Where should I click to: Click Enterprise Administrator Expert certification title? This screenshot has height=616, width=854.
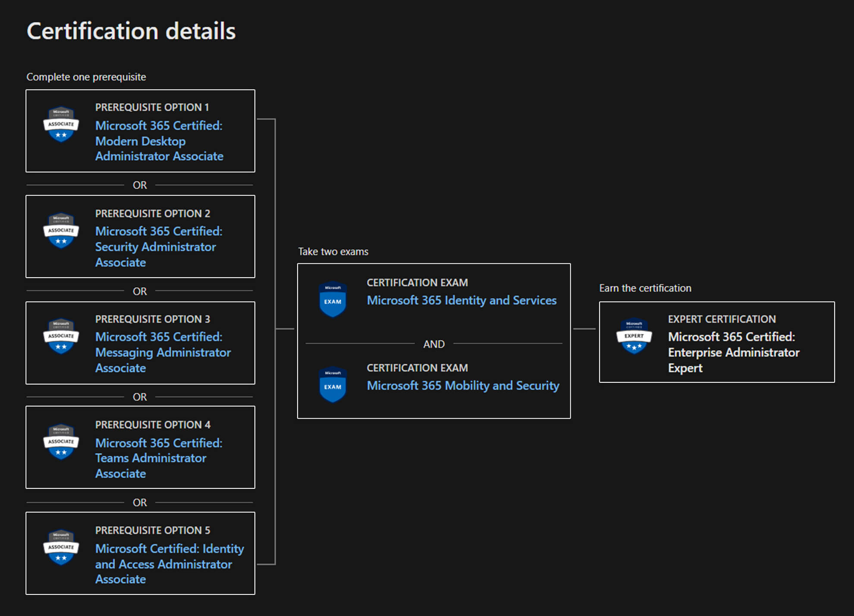734,352
